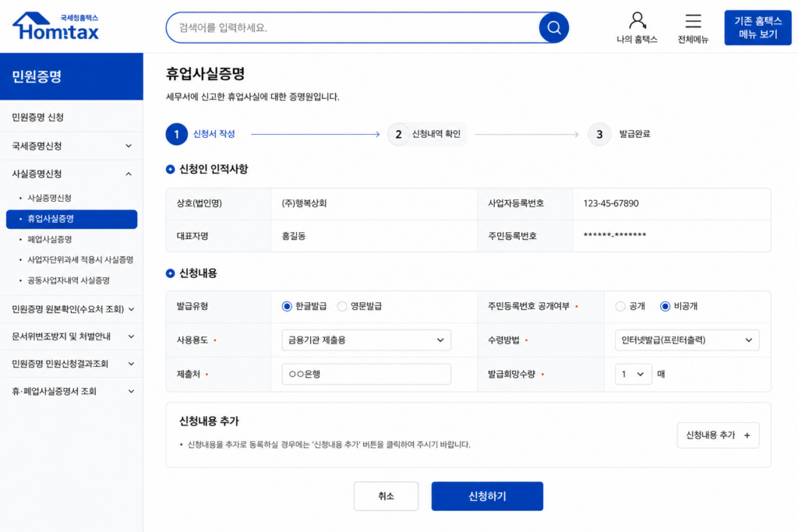Collapse 사실증명신청 menu chevron
This screenshot has width=798, height=532.
point(129,174)
